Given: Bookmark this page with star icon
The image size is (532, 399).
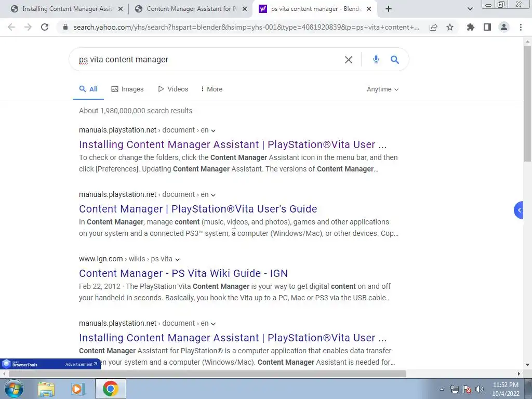Looking at the screenshot, I should 450,27.
